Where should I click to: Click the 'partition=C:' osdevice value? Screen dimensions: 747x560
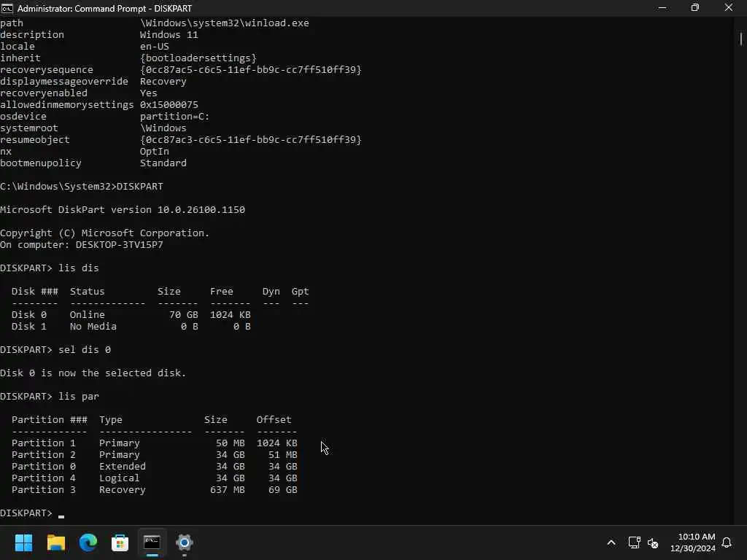[x=175, y=116]
